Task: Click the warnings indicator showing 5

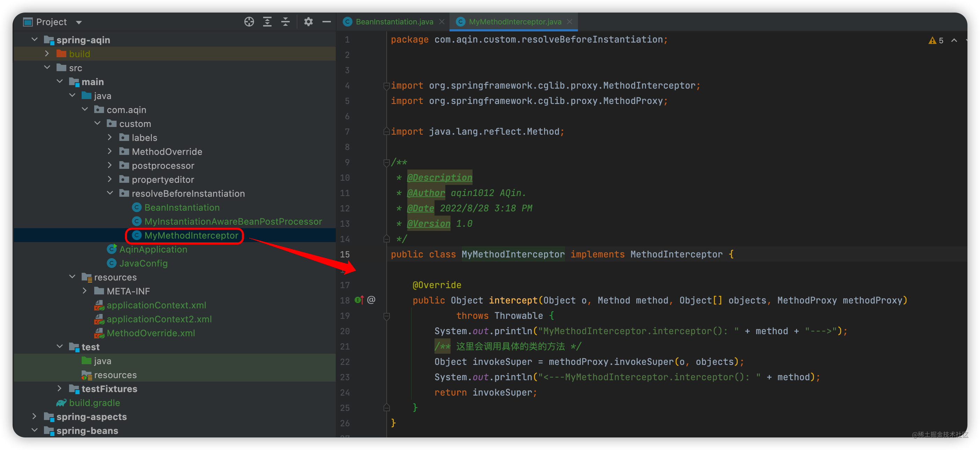Action: [x=935, y=40]
